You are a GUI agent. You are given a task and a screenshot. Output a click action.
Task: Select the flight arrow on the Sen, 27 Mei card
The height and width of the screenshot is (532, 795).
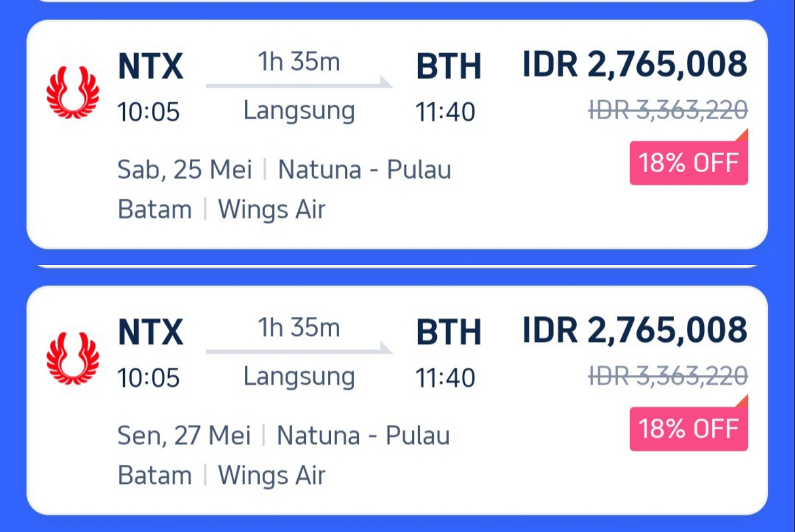coord(299,350)
